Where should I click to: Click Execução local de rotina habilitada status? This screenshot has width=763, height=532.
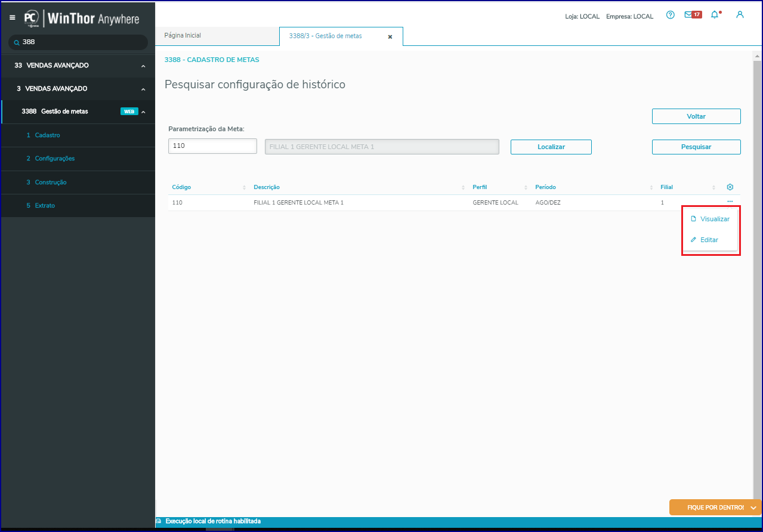click(212, 521)
